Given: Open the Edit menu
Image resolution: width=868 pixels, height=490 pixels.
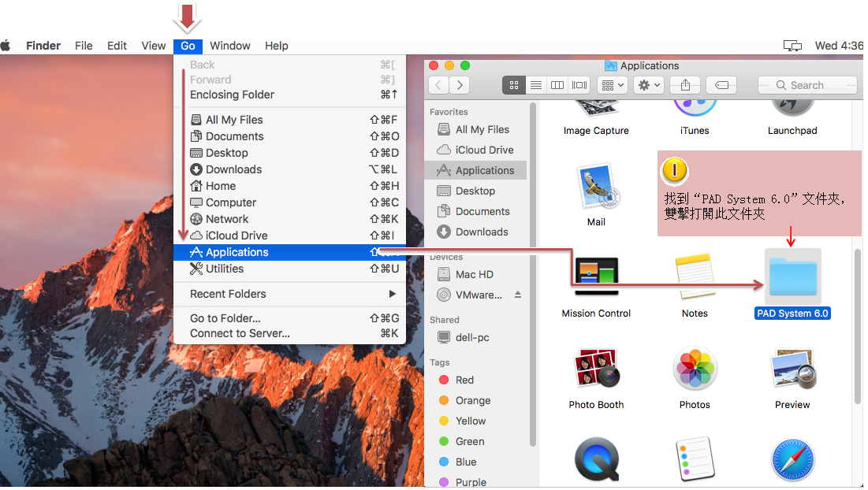Looking at the screenshot, I should click(x=117, y=46).
